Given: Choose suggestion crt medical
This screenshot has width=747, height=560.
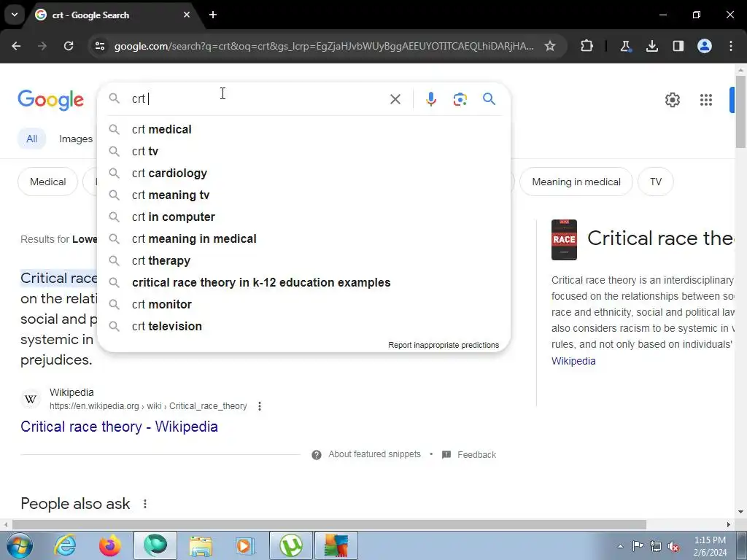Looking at the screenshot, I should click(x=303, y=129).
